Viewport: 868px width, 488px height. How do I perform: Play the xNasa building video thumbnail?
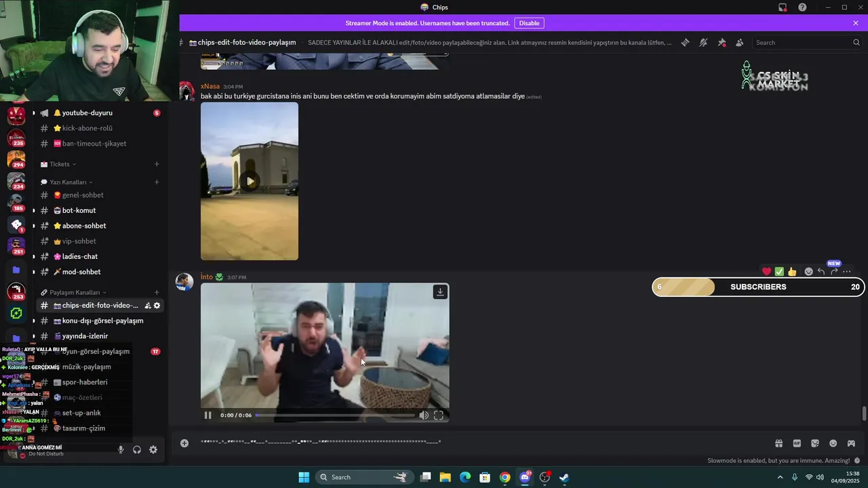(x=250, y=181)
